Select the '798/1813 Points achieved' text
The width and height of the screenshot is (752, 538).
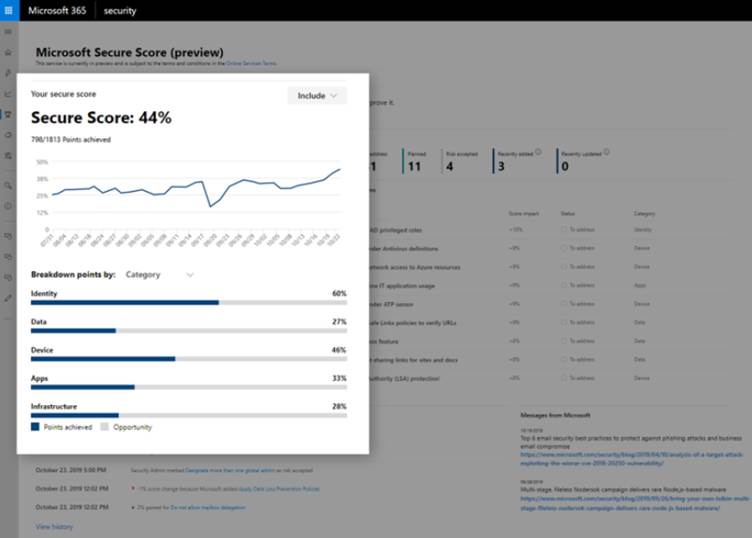click(x=71, y=140)
